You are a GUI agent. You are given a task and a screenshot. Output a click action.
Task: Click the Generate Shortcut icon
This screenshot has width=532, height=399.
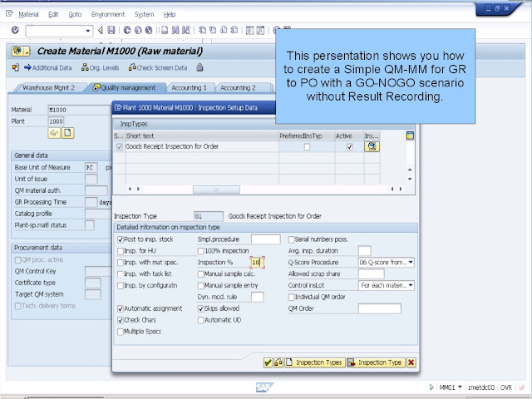click(x=260, y=30)
